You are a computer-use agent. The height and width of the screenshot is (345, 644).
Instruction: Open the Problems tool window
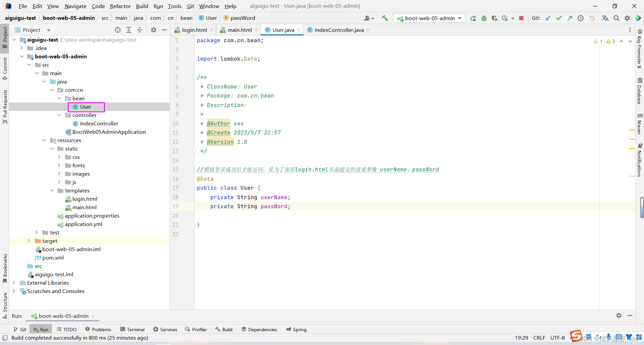[x=98, y=329]
